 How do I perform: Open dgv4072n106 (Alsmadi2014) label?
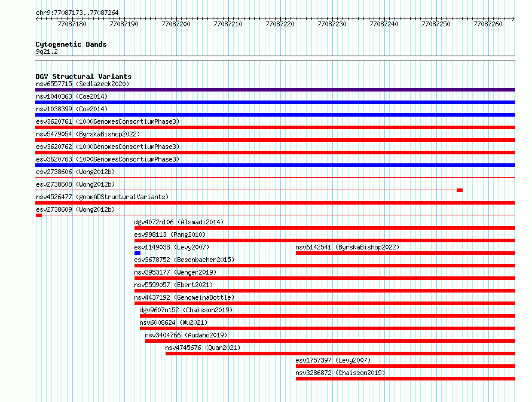pos(179,222)
